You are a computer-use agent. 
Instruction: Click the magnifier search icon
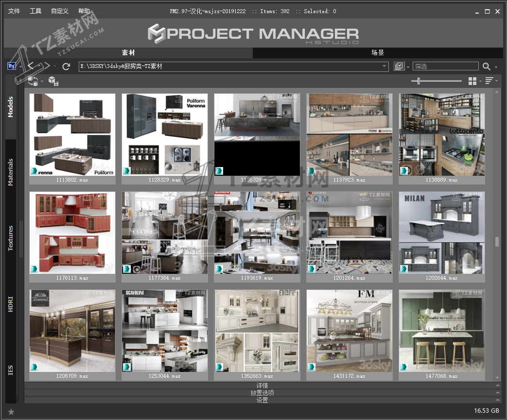(x=486, y=67)
